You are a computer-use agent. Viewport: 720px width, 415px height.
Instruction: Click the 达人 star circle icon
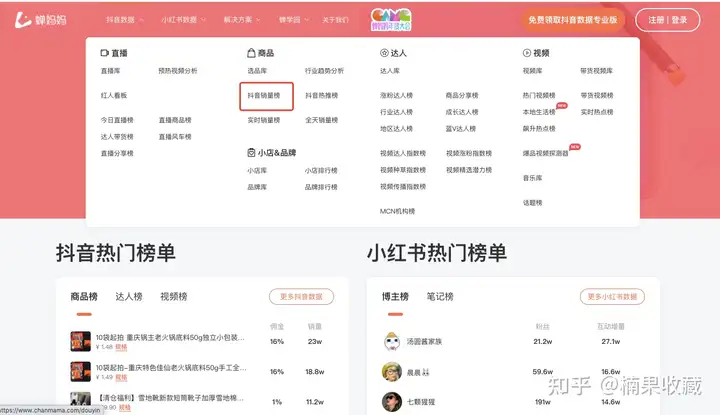click(x=384, y=53)
